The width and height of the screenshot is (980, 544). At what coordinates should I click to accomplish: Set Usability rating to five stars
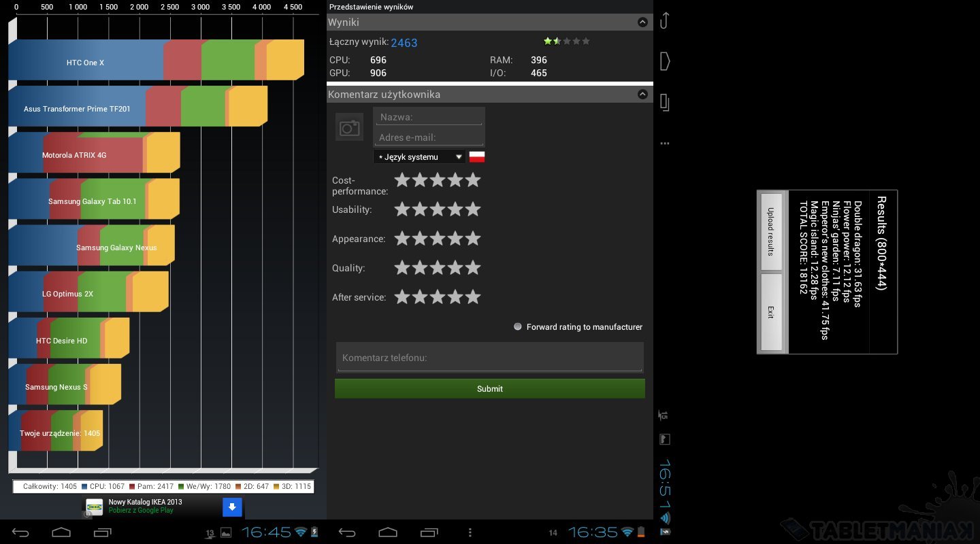tap(473, 209)
